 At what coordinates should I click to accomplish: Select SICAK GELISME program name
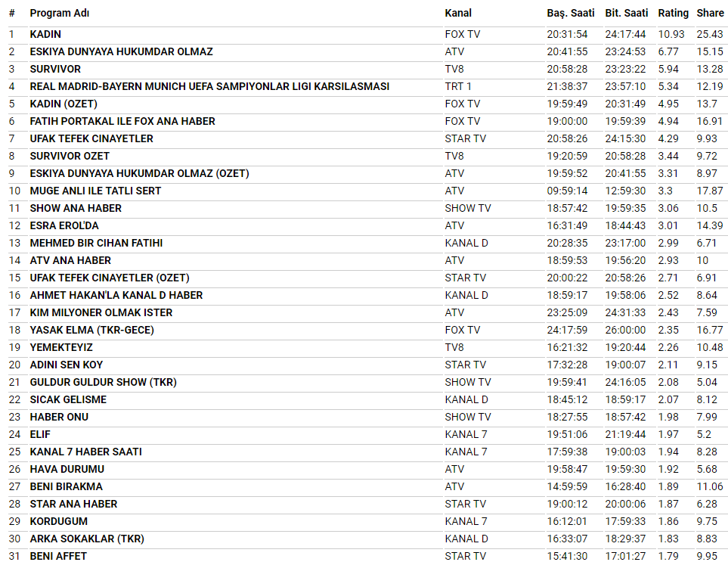point(68,400)
